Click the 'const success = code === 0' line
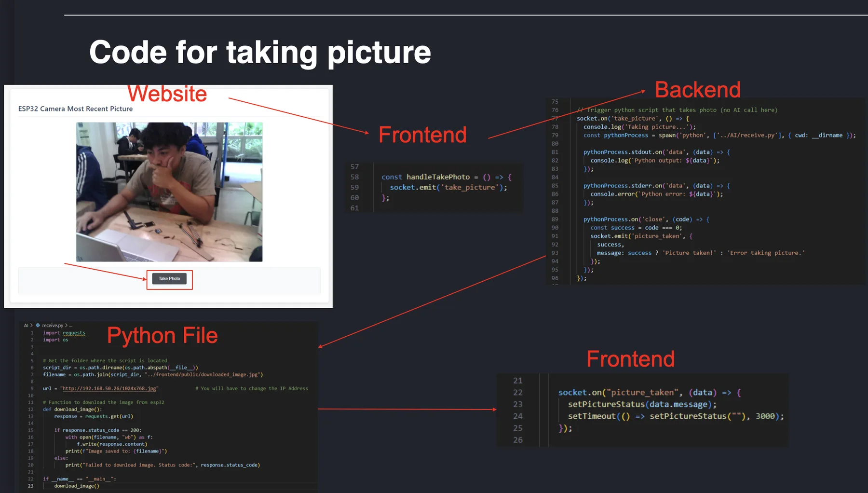Image resolution: width=868 pixels, height=493 pixels. click(x=637, y=228)
